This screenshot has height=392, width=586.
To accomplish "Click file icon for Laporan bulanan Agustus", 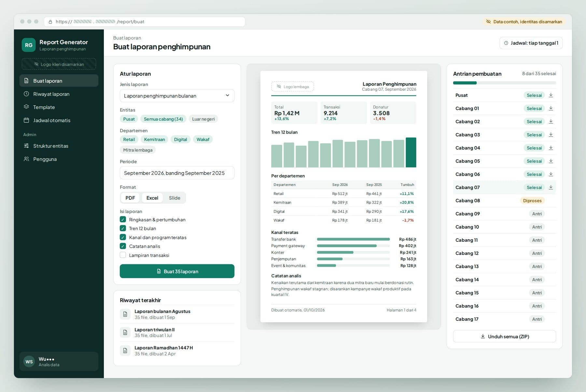I will 125,314.
